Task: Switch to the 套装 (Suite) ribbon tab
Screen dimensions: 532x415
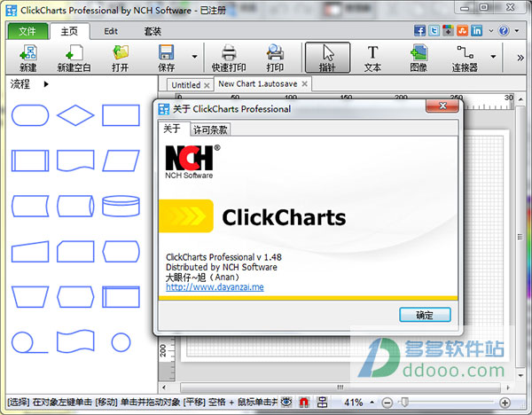Action: (x=153, y=31)
